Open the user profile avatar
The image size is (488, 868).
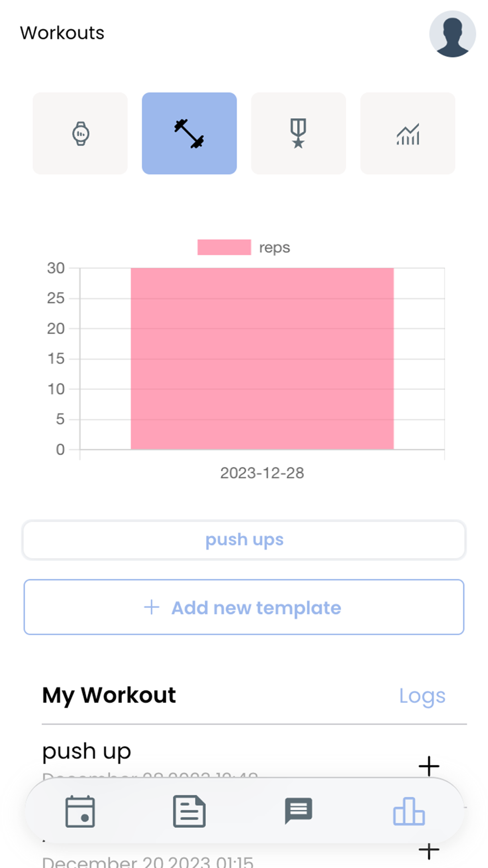(x=452, y=34)
